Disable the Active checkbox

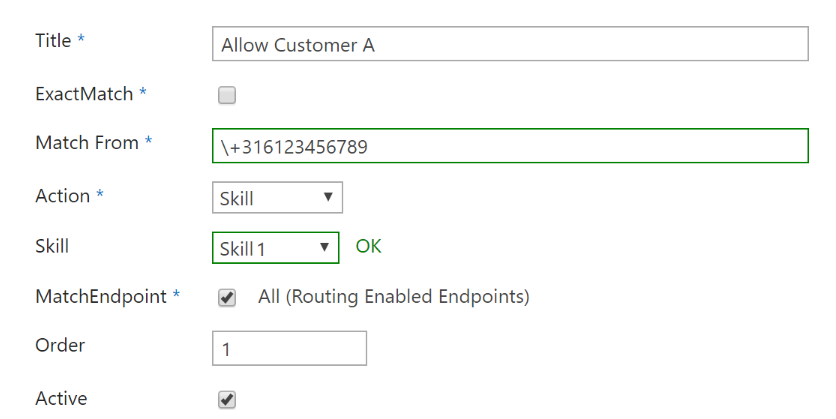click(x=227, y=399)
